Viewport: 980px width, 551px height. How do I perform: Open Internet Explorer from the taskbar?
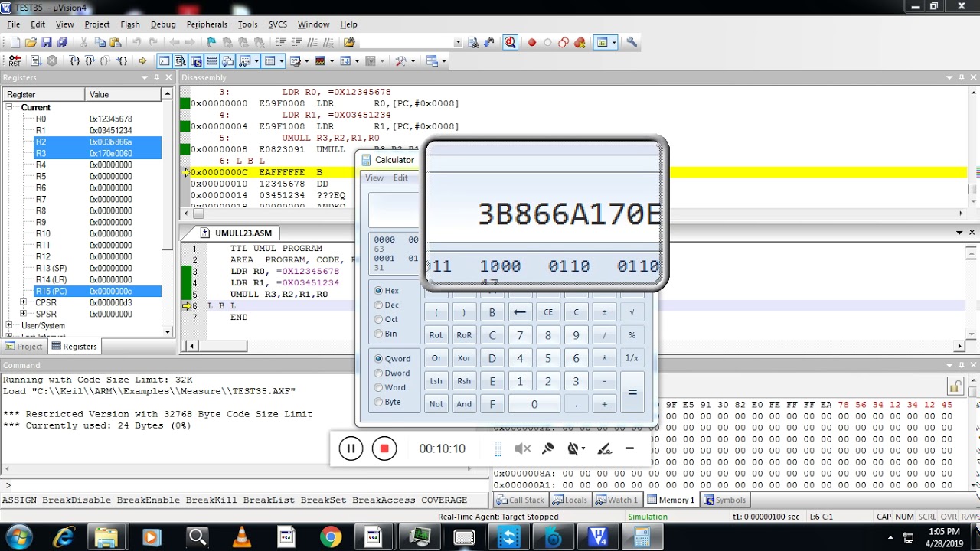(64, 537)
